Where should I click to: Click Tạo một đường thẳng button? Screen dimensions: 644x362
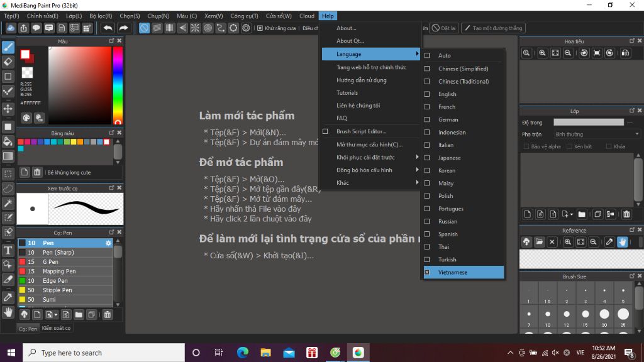coord(493,28)
